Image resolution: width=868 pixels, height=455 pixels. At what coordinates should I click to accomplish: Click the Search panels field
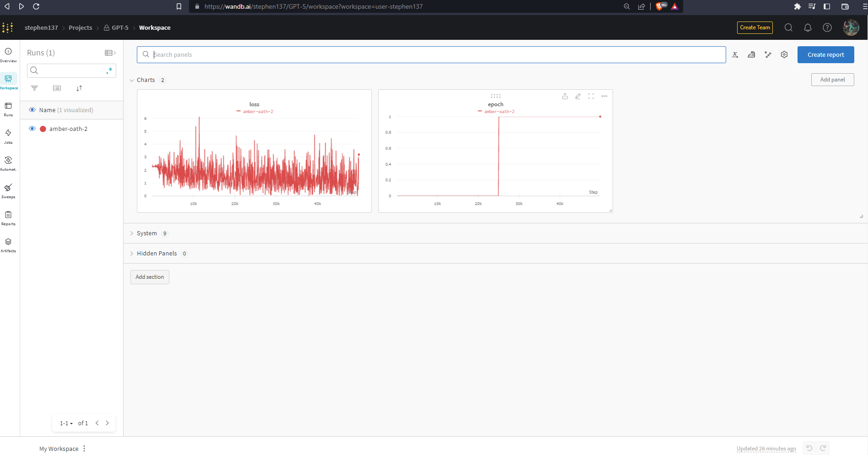pyautogui.click(x=431, y=54)
